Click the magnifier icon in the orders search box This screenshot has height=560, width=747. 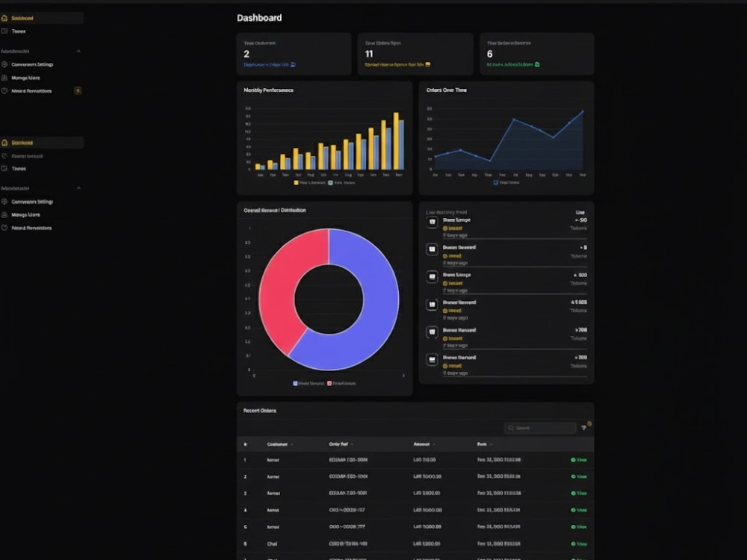[511, 428]
